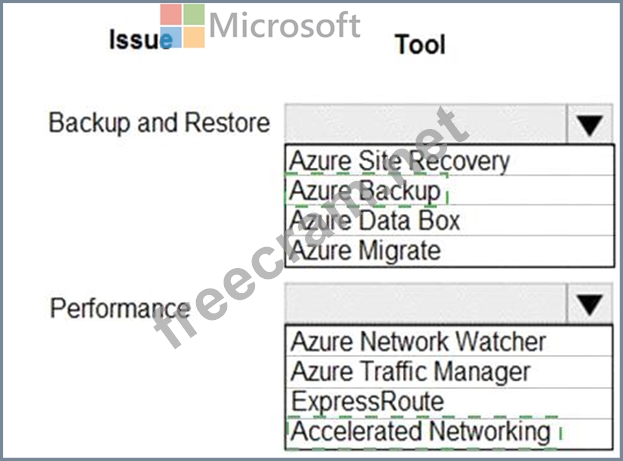Open the Performance combo box field
623x461 pixels.
[426, 303]
